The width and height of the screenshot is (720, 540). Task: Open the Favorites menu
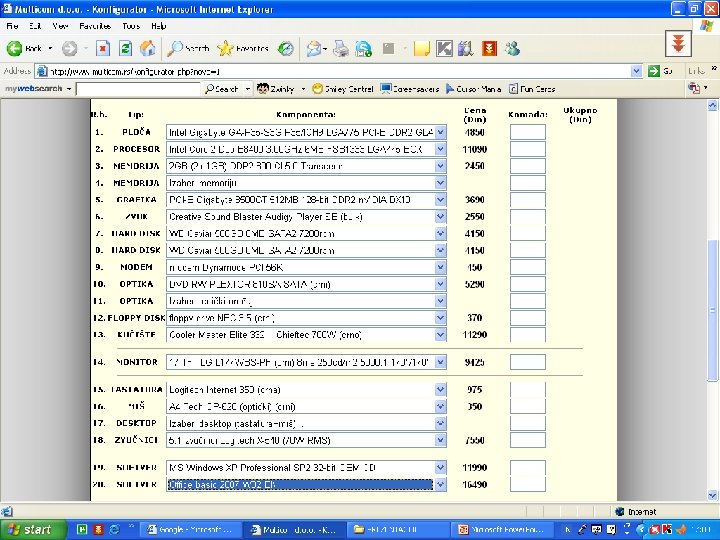click(x=95, y=26)
